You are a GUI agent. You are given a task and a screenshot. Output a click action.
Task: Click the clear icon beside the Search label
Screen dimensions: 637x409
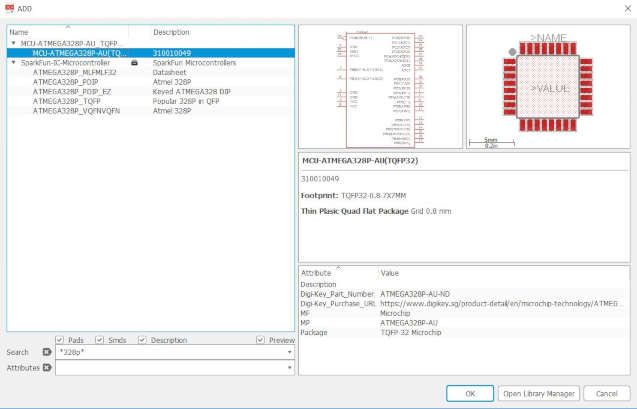pos(47,352)
